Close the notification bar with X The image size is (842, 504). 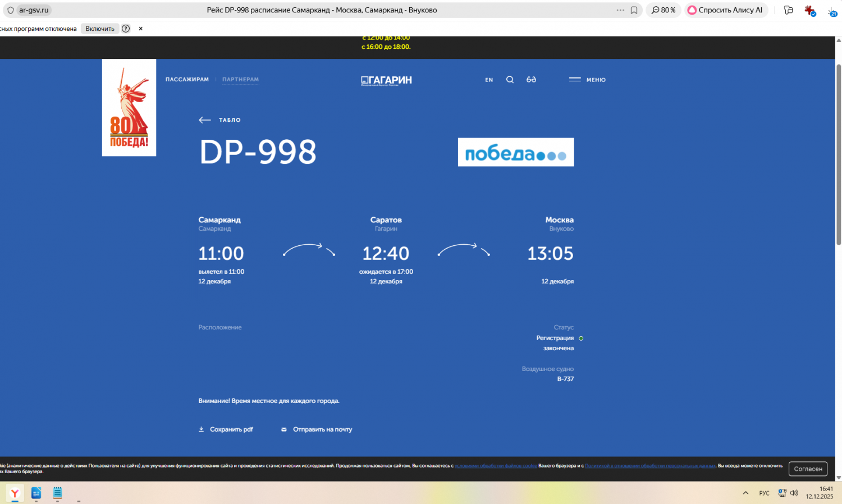(x=140, y=29)
